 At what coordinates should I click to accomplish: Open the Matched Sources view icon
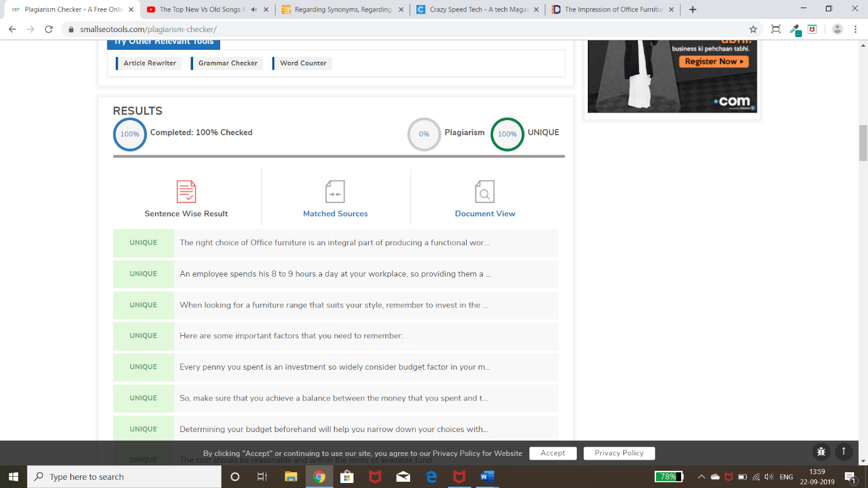(335, 192)
